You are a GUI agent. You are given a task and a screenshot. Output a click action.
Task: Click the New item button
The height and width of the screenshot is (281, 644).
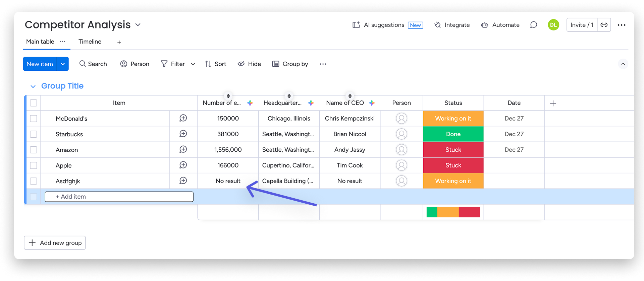coord(40,64)
